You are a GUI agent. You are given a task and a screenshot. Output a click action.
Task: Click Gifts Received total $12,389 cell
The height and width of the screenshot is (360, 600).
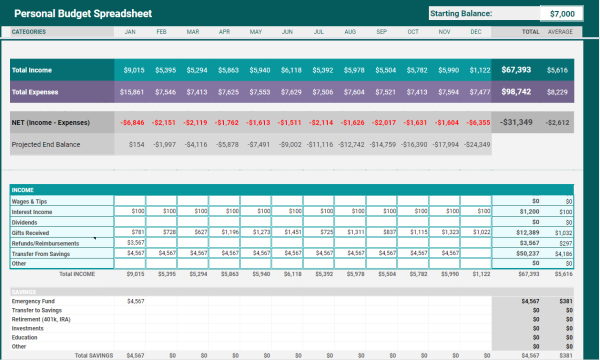click(516, 233)
